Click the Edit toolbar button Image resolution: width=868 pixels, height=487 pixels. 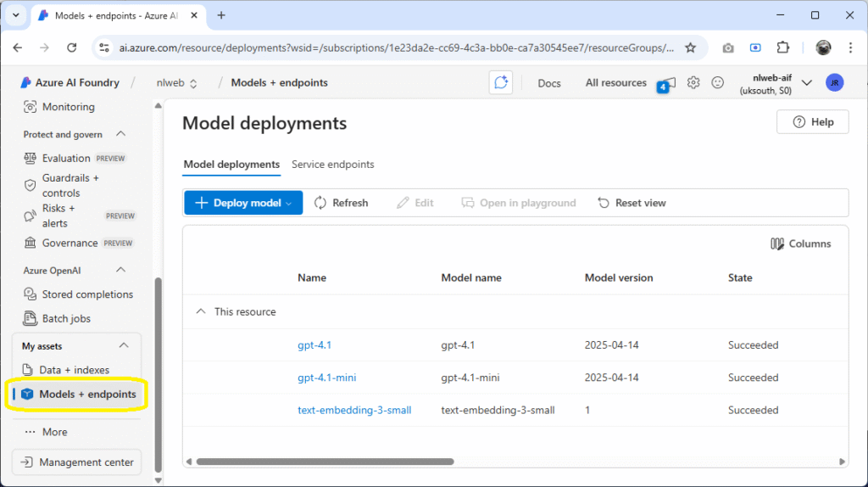point(415,203)
